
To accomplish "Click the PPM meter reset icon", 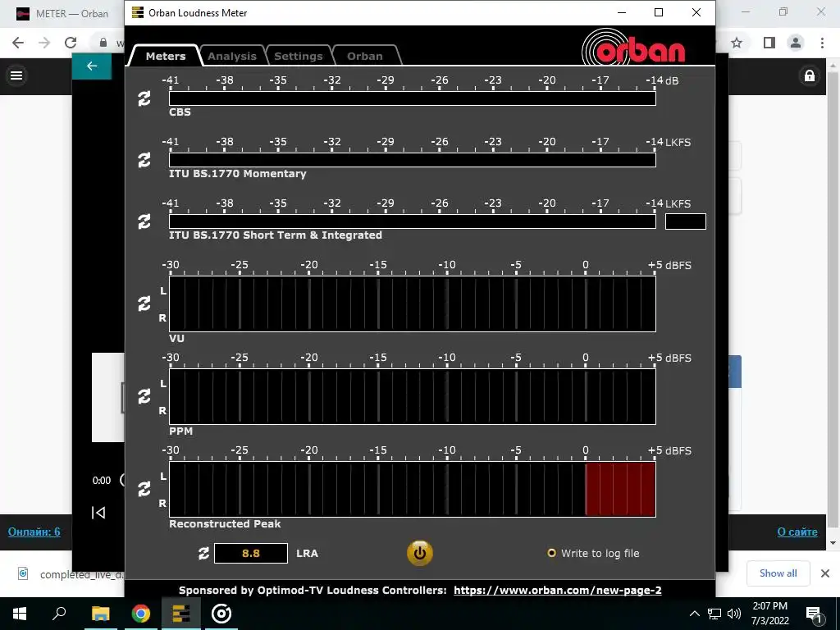I will point(144,396).
